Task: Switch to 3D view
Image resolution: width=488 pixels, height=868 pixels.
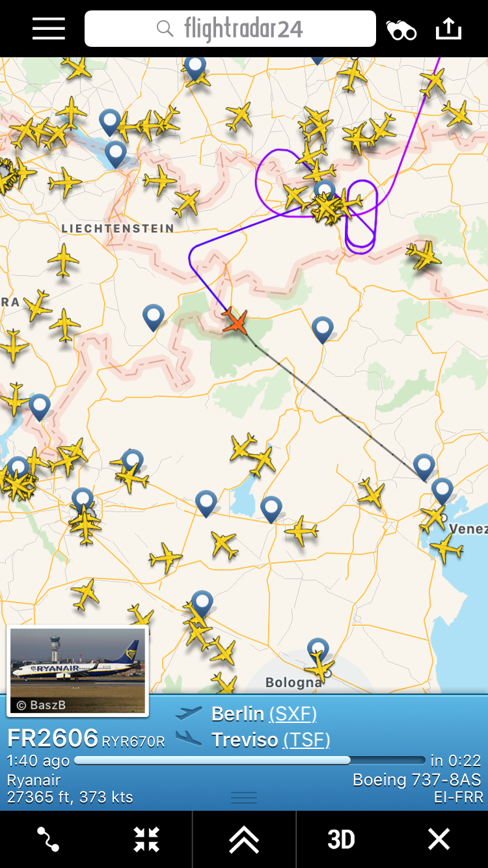Action: [341, 839]
